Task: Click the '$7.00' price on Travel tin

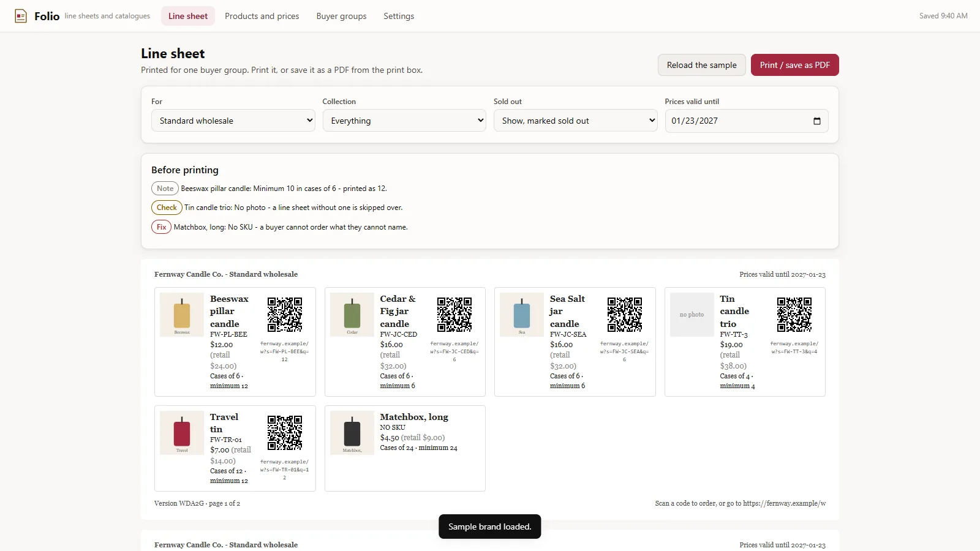Action: click(x=219, y=450)
